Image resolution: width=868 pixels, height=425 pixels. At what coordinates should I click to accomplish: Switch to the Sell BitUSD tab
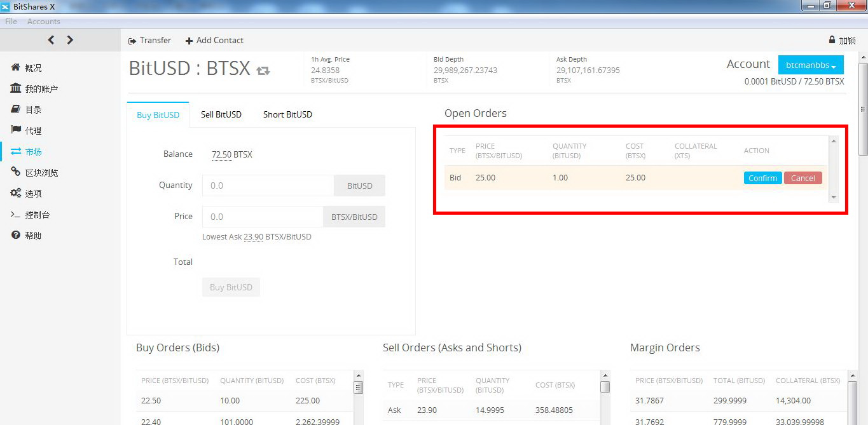point(221,115)
